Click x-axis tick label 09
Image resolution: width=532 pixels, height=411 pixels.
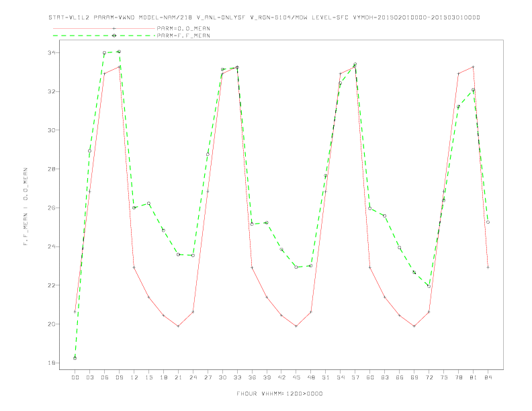click(x=119, y=377)
